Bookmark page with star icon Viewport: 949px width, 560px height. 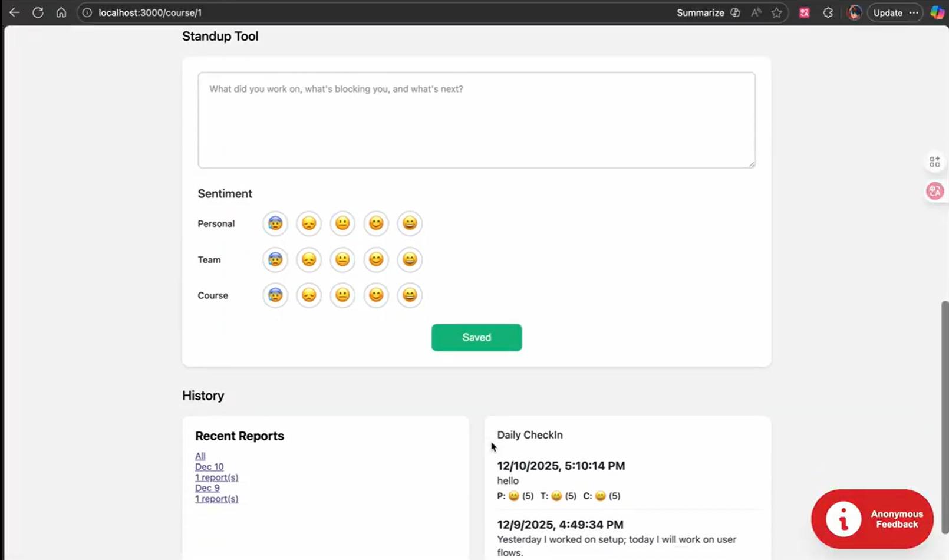[777, 12]
